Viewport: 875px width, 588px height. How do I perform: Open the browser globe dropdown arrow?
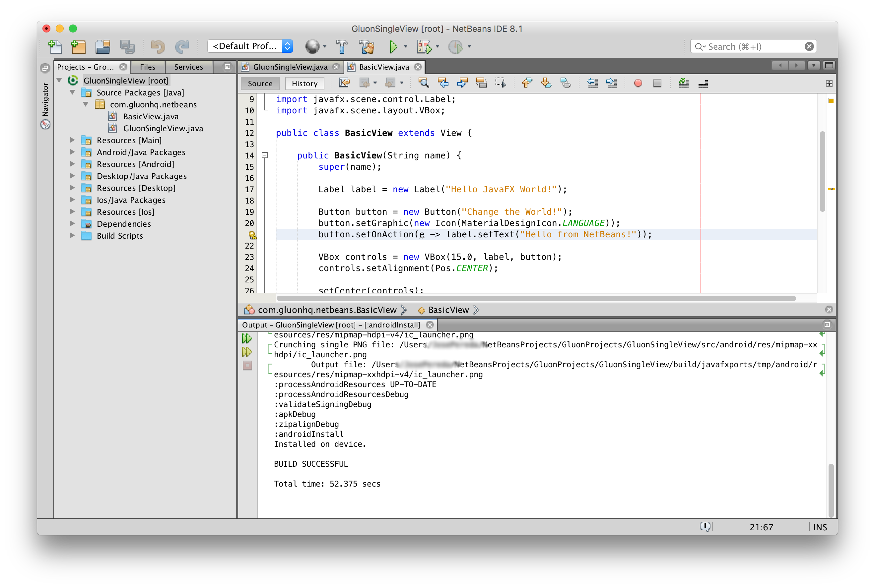coord(325,46)
